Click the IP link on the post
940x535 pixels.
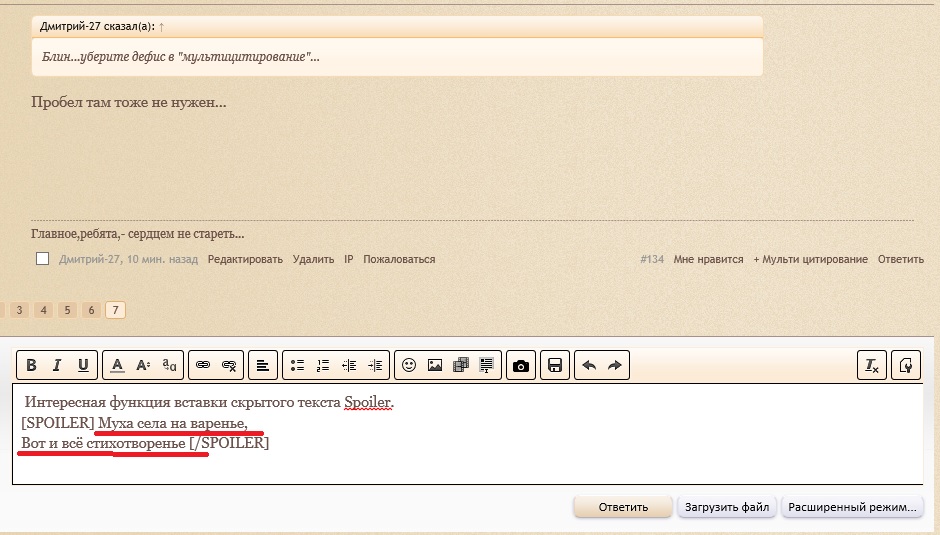click(349, 259)
